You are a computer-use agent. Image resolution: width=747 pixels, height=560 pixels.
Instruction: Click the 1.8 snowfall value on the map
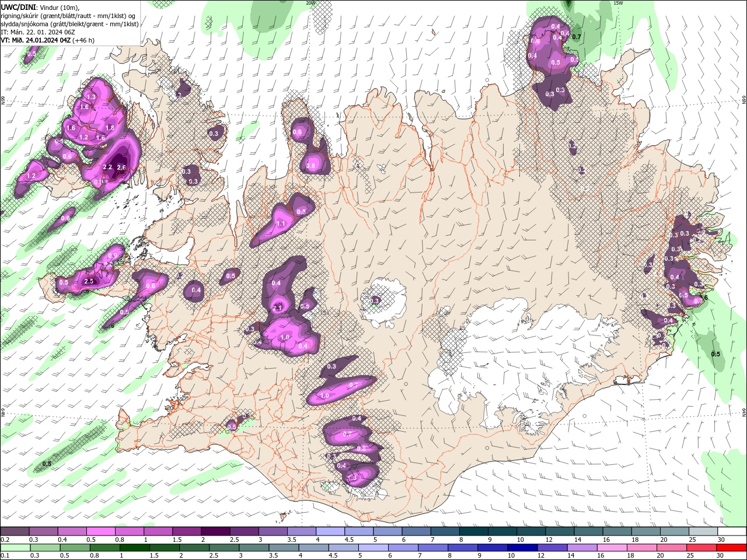coord(110,128)
